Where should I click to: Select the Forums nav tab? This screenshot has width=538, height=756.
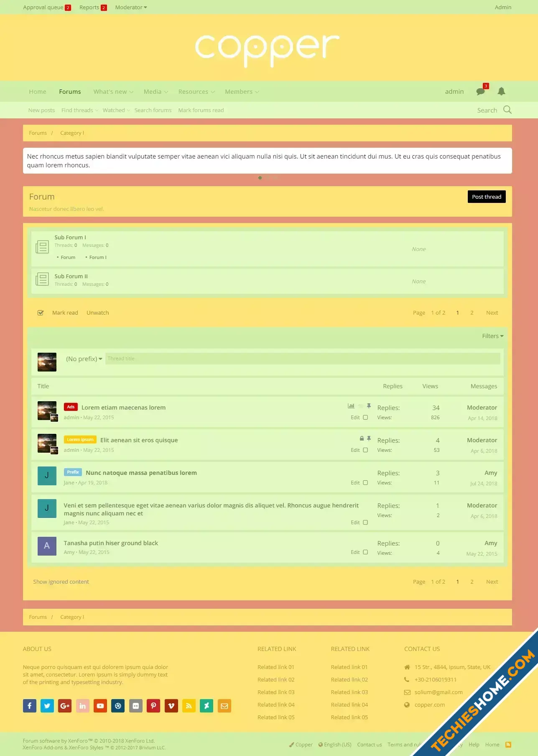click(x=70, y=92)
